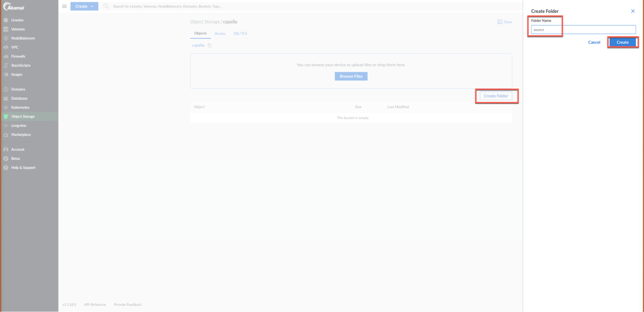Open the NodeBalancers page

(x=23, y=38)
